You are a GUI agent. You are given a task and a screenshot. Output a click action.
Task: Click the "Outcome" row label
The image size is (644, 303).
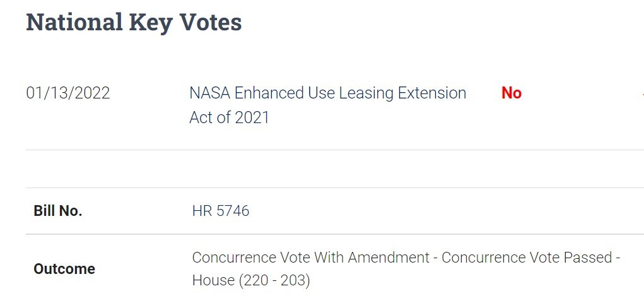click(x=64, y=269)
